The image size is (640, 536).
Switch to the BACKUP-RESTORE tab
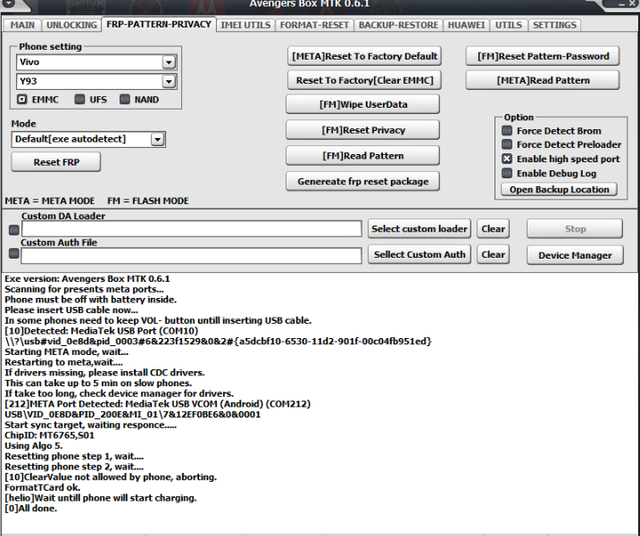tap(398, 25)
